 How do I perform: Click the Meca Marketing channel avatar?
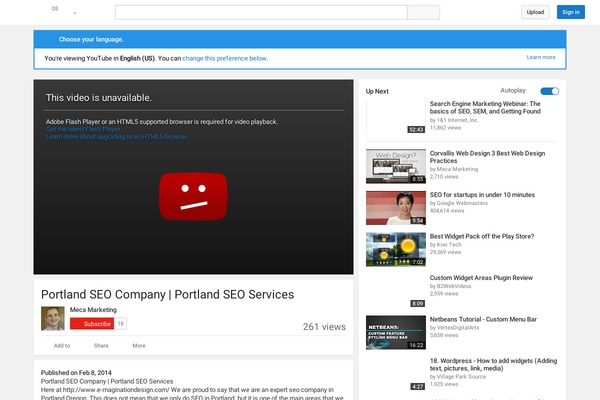click(x=53, y=318)
